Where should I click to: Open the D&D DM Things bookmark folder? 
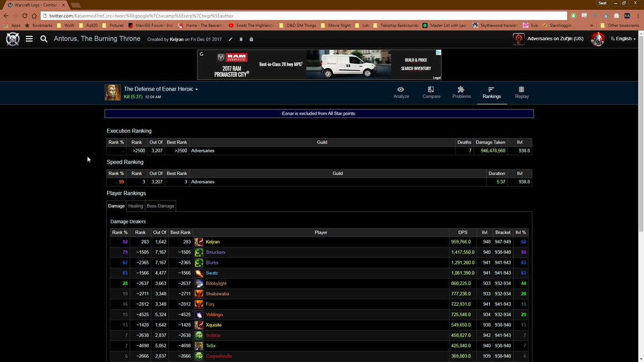(298, 25)
